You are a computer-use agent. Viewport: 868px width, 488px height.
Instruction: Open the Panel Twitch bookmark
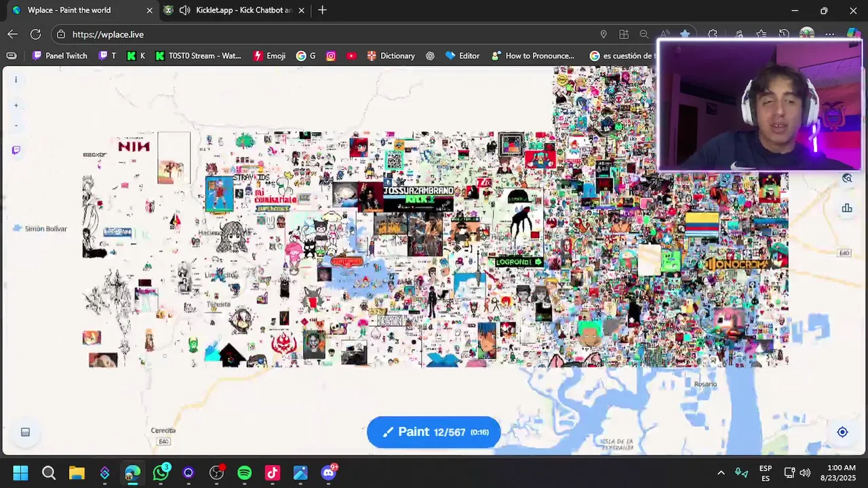(x=60, y=56)
